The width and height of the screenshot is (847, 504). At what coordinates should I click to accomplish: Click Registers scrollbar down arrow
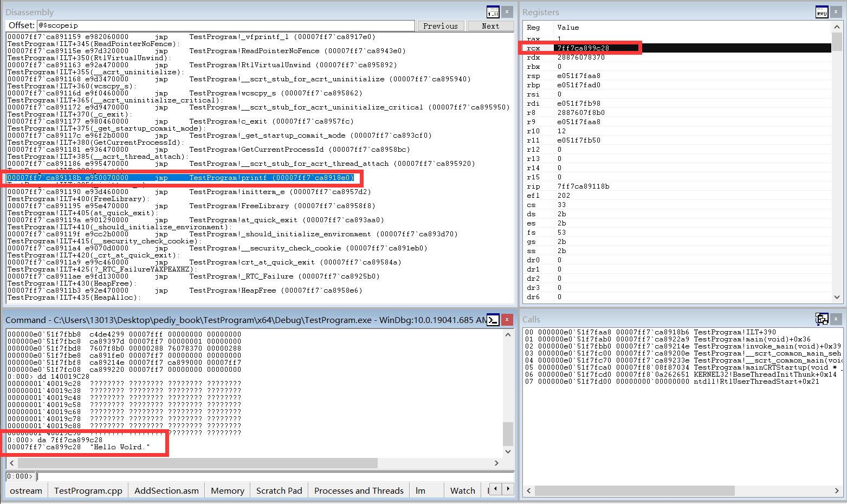[x=837, y=297]
